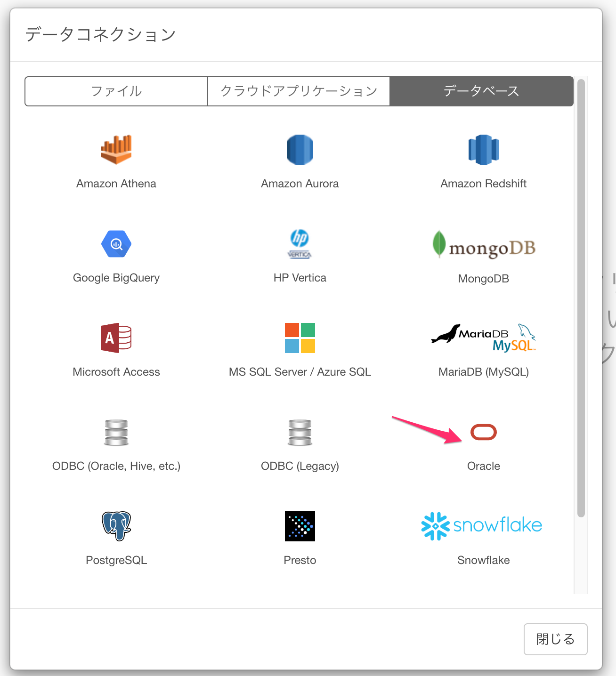Viewport: 616px width, 676px height.
Task: Click the Amazon Aurora text label
Action: point(300,184)
